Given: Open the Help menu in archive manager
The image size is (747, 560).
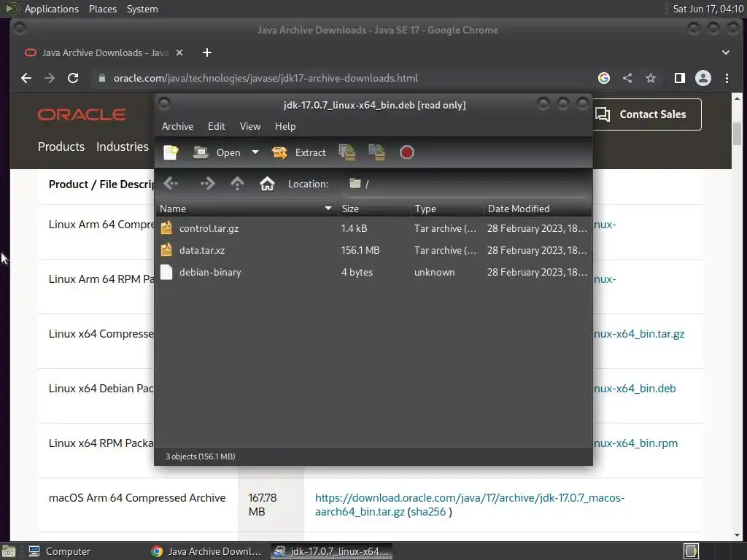Looking at the screenshot, I should pos(285,127).
